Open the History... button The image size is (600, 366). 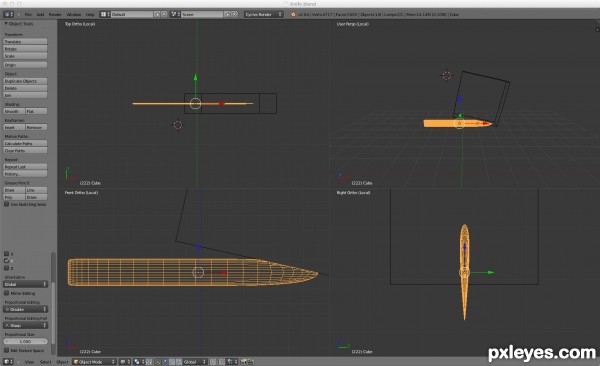tap(26, 174)
